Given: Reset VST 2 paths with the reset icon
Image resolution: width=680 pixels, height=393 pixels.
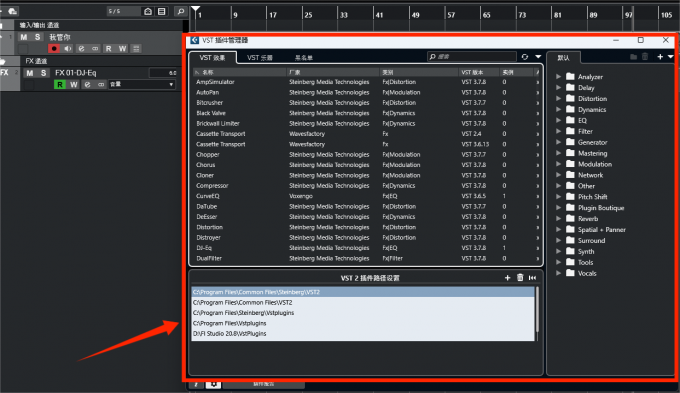Looking at the screenshot, I should click(533, 278).
